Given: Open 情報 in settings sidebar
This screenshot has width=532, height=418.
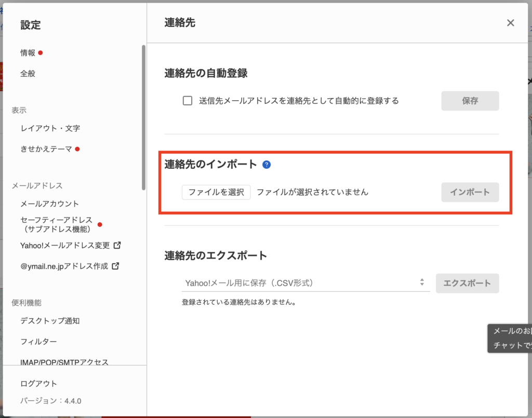Looking at the screenshot, I should point(28,53).
